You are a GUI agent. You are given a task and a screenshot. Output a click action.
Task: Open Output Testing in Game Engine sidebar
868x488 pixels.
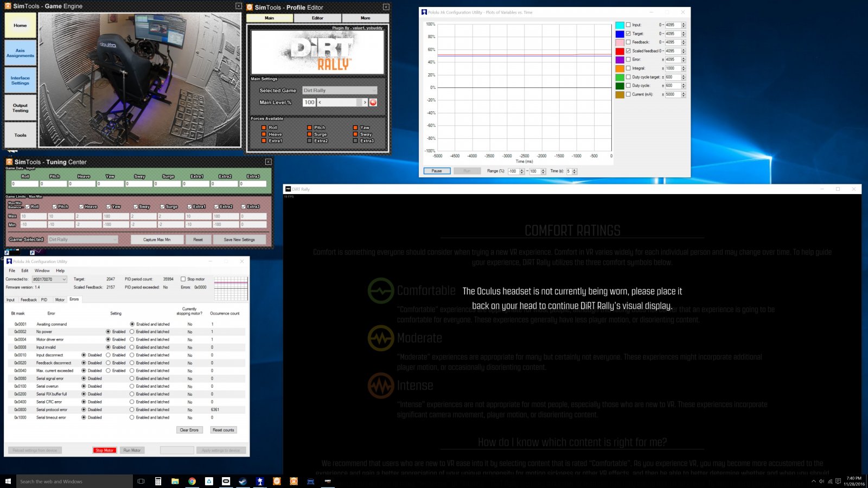point(21,108)
